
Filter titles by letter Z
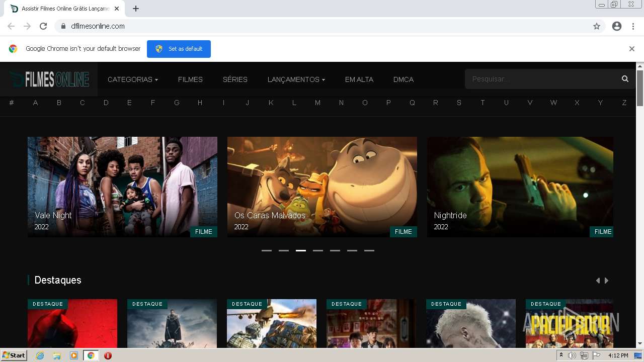click(x=624, y=103)
